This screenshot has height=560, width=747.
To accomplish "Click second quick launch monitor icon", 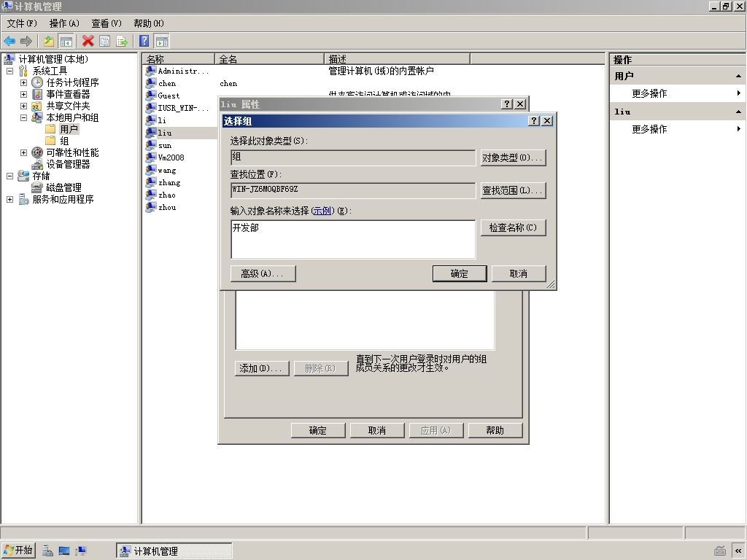I will pyautogui.click(x=64, y=551).
